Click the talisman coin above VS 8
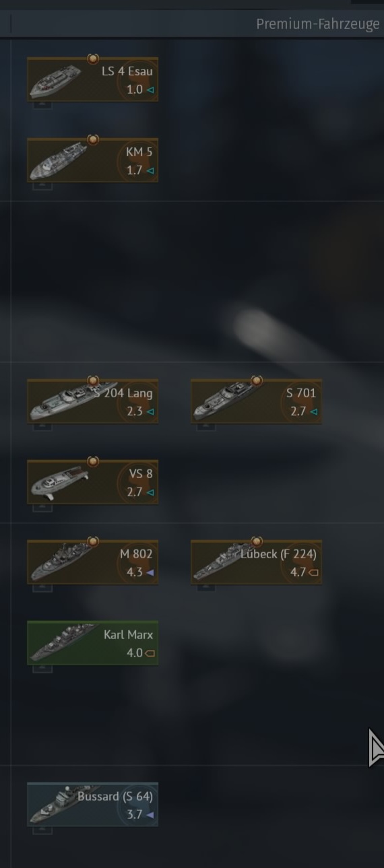The height and width of the screenshot is (868, 384). [93, 461]
